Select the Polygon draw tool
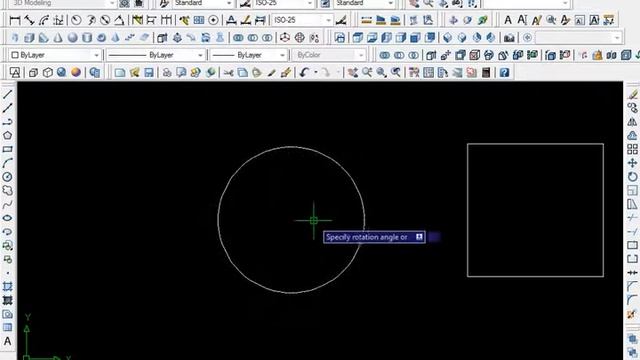Image resolution: width=640 pixels, height=360 pixels. (7, 136)
